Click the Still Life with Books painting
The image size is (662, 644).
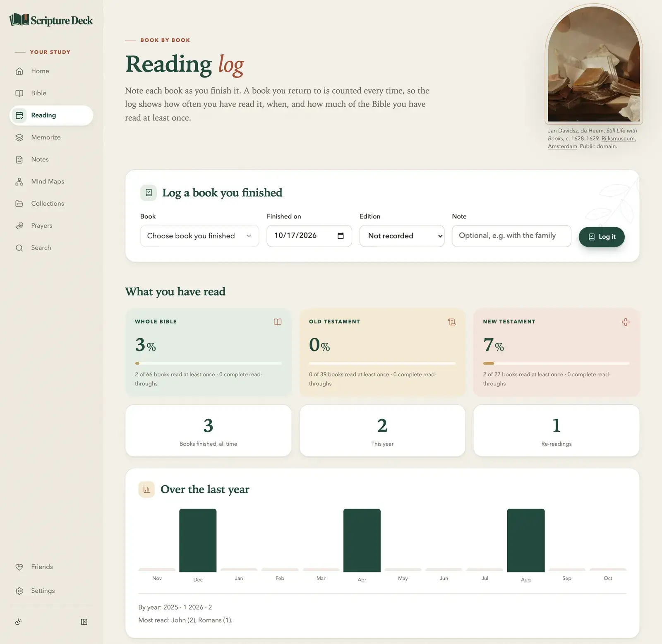pyautogui.click(x=594, y=64)
